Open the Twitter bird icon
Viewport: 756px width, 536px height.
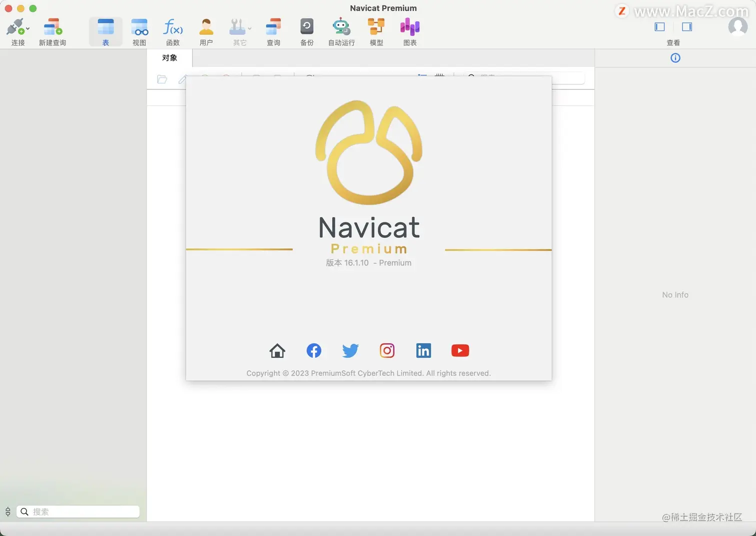tap(350, 351)
